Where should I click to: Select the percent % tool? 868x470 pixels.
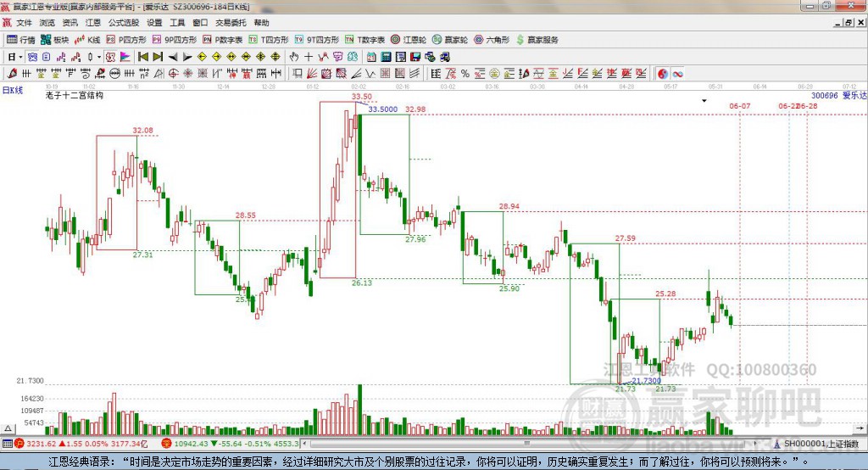465,73
